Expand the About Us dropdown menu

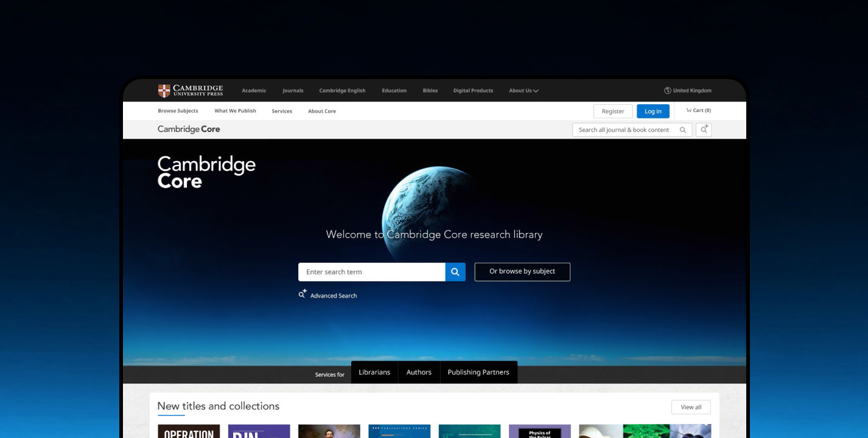pos(523,91)
